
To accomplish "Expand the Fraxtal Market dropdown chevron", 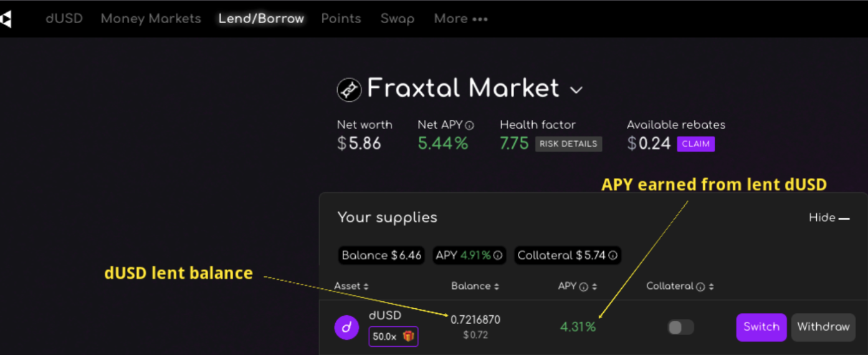I will click(576, 90).
